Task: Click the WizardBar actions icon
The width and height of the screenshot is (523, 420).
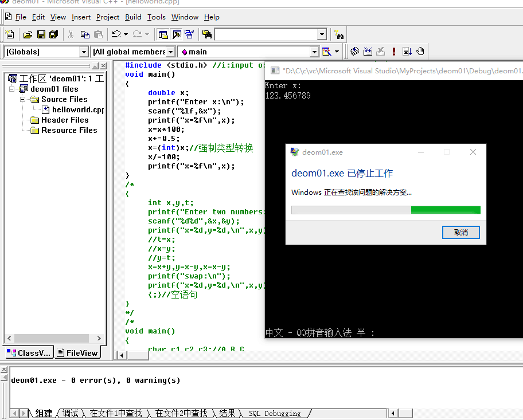Action: (x=326, y=52)
